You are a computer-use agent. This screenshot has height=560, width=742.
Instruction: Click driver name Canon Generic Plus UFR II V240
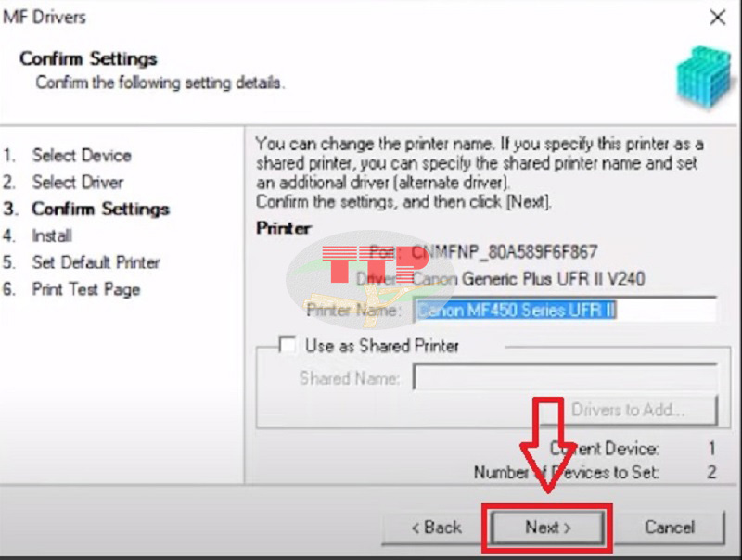pos(529,278)
